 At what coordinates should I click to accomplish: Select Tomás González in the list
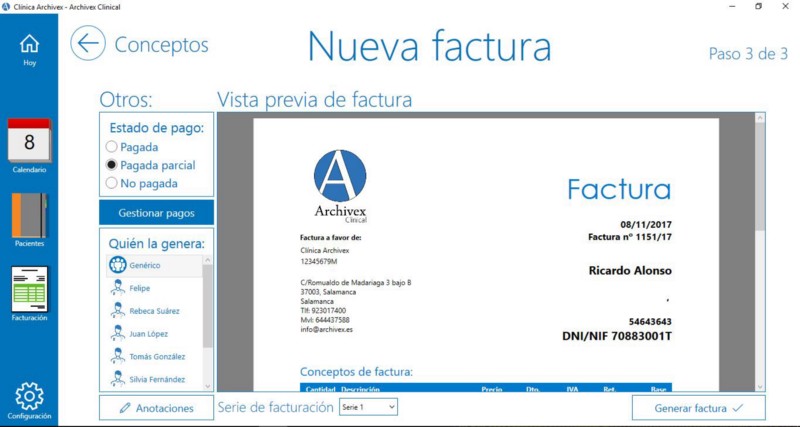point(154,357)
